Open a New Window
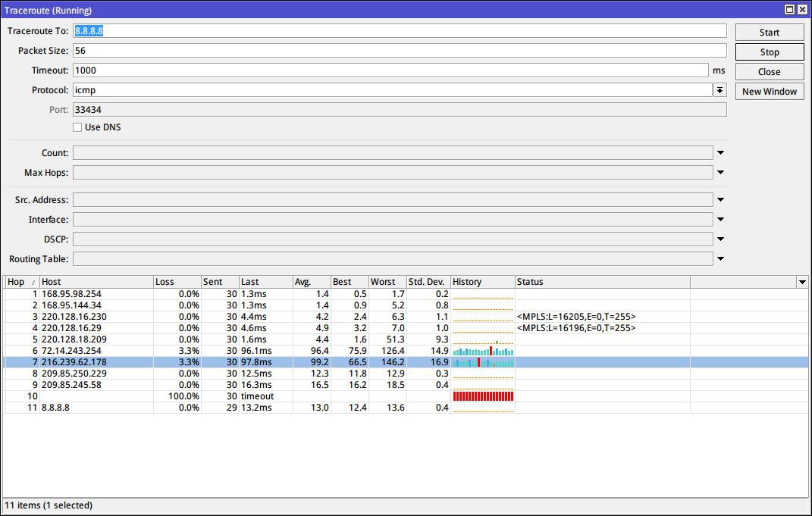812x516 pixels. pos(769,92)
